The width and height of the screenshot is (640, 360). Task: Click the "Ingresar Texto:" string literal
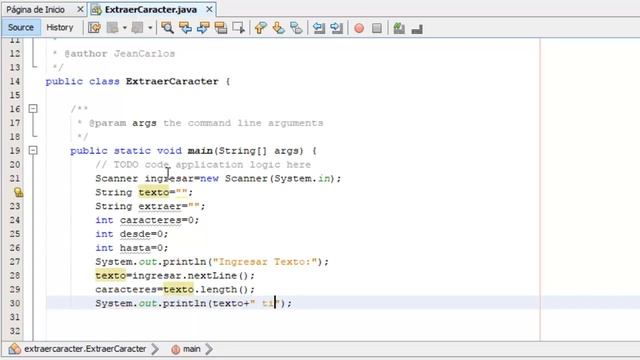265,262
